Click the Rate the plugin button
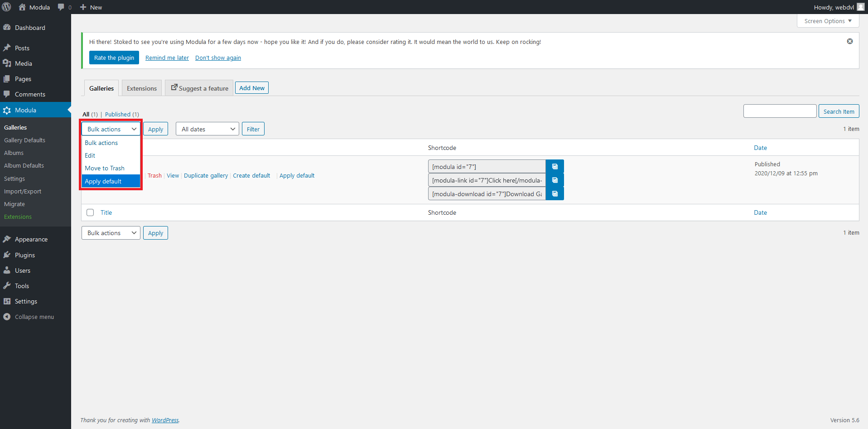Viewport: 868px width, 429px height. 114,58
